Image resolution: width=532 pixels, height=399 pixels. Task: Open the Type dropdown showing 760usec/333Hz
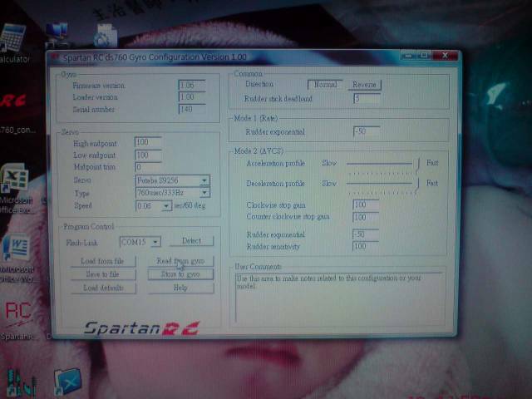172,193
